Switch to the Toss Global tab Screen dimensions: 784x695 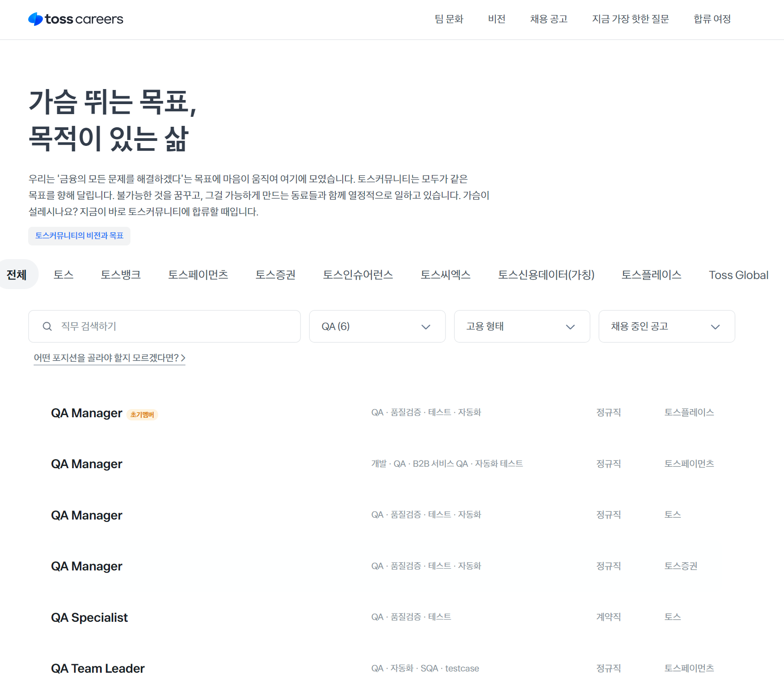(x=739, y=275)
